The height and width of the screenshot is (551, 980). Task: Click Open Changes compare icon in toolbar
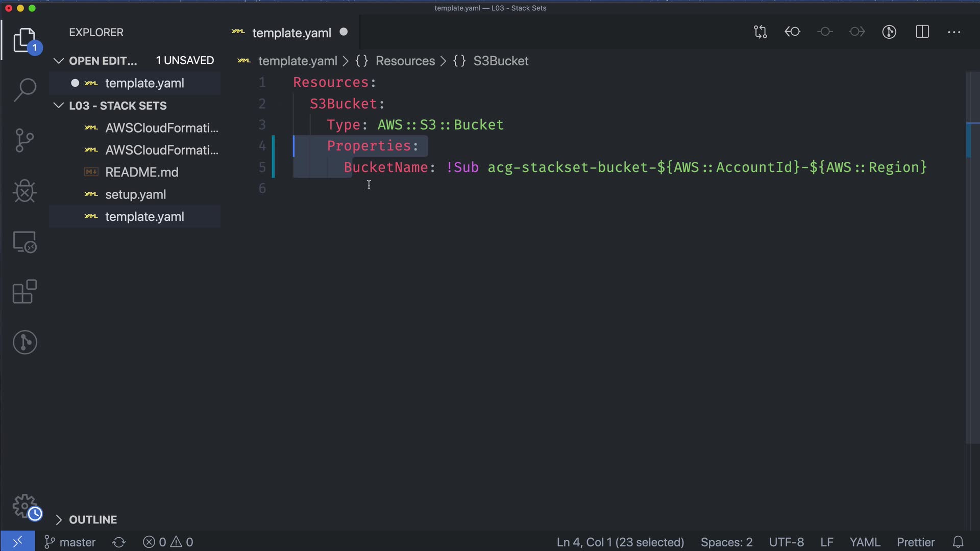coord(760,32)
